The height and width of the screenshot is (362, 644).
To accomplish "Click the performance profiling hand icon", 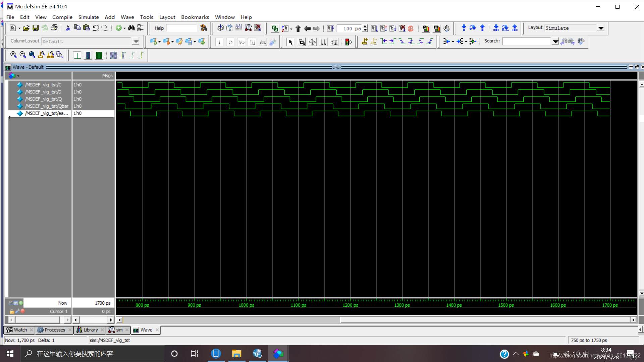I will [x=446, y=28].
